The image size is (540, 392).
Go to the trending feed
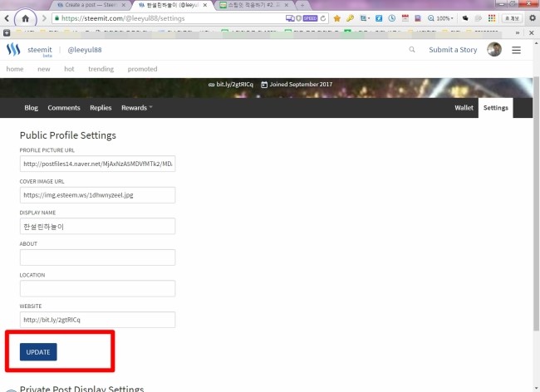coord(101,69)
